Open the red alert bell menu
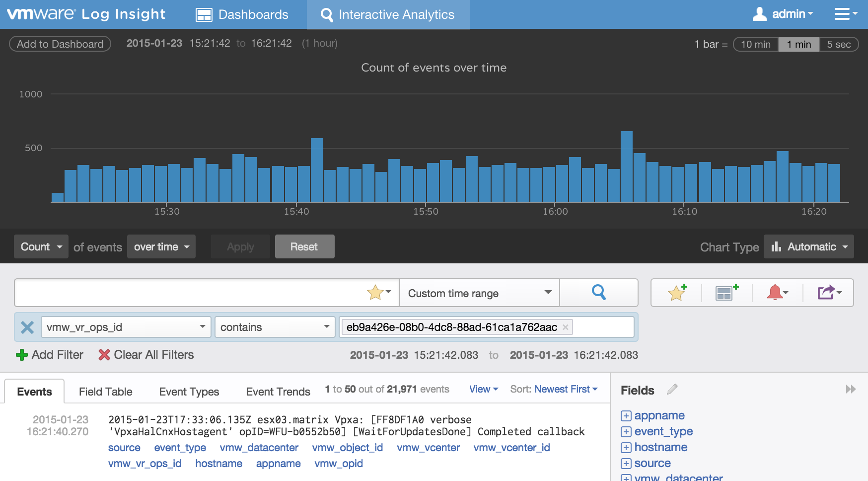Viewport: 868px width, 481px height. pos(777,293)
